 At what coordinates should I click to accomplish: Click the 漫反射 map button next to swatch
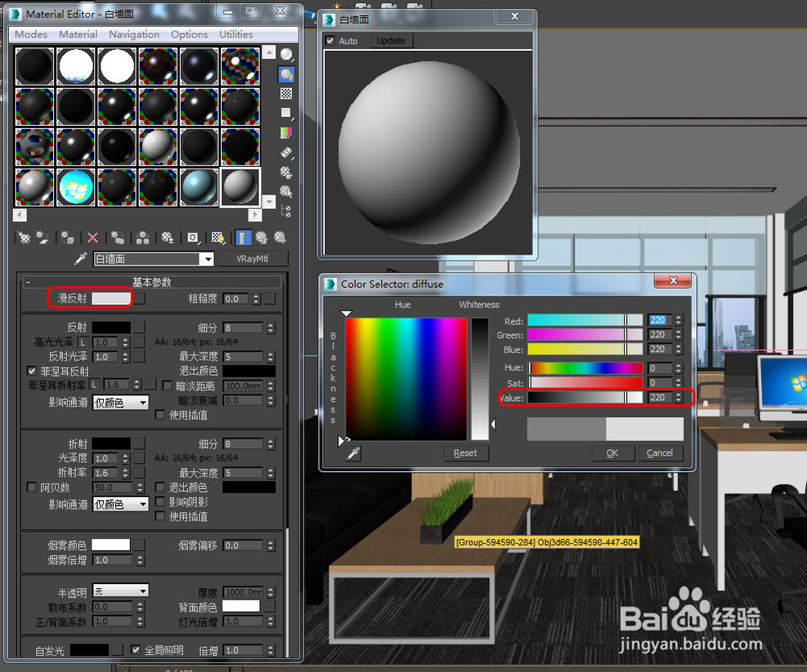(140, 298)
